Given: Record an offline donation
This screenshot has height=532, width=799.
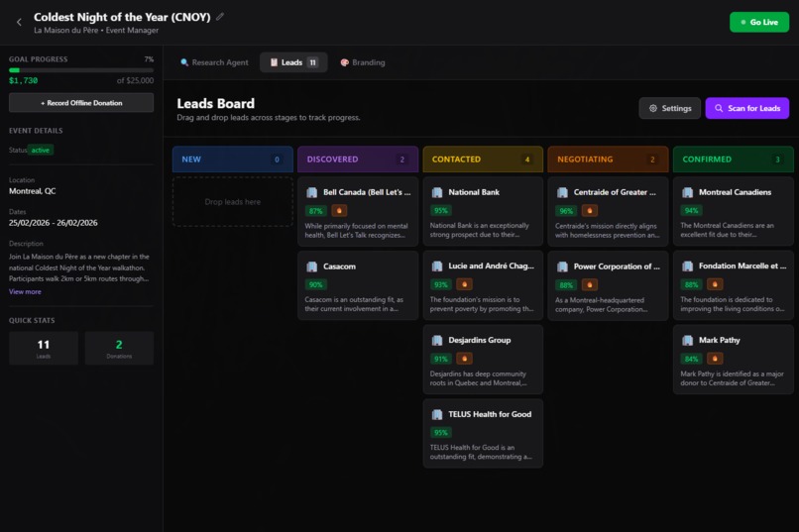Looking at the screenshot, I should pyautogui.click(x=81, y=103).
